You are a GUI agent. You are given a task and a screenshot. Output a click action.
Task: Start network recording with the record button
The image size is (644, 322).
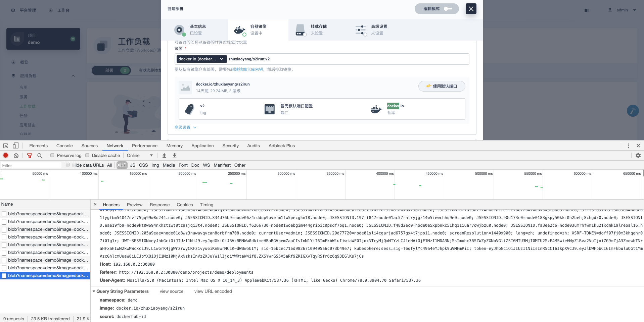[5, 155]
